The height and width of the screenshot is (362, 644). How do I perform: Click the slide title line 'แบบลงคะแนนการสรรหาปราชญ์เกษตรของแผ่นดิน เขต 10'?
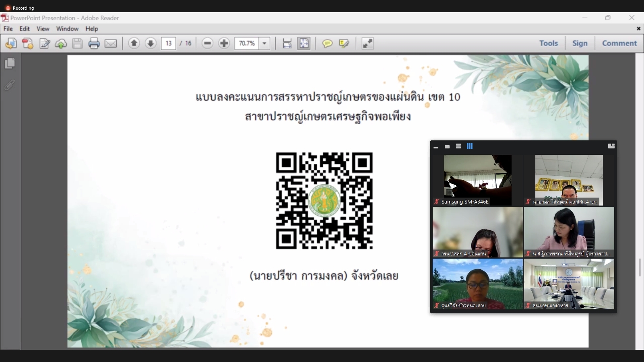pyautogui.click(x=328, y=97)
